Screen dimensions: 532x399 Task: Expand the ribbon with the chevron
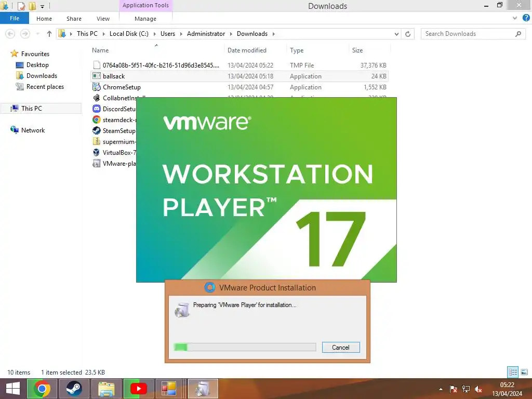pyautogui.click(x=515, y=18)
